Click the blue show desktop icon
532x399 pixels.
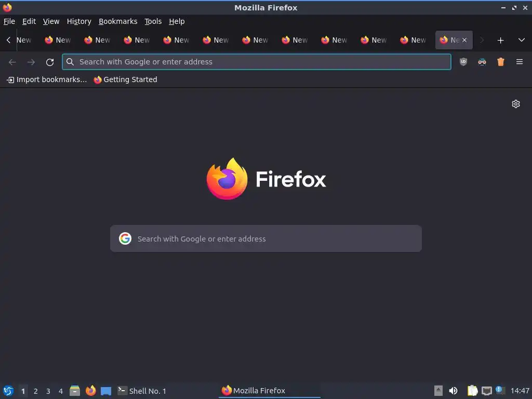[x=106, y=391]
